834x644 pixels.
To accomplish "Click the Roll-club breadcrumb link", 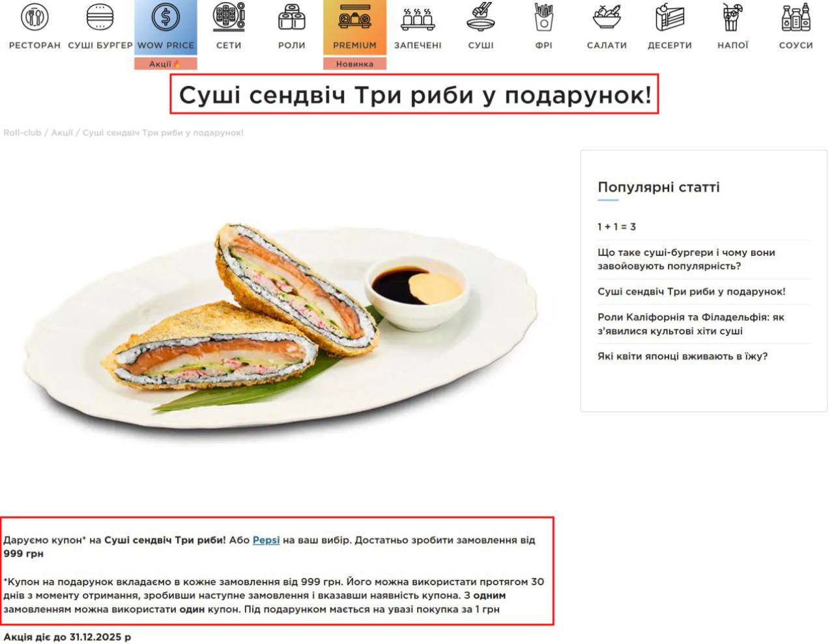I will tap(22, 133).
